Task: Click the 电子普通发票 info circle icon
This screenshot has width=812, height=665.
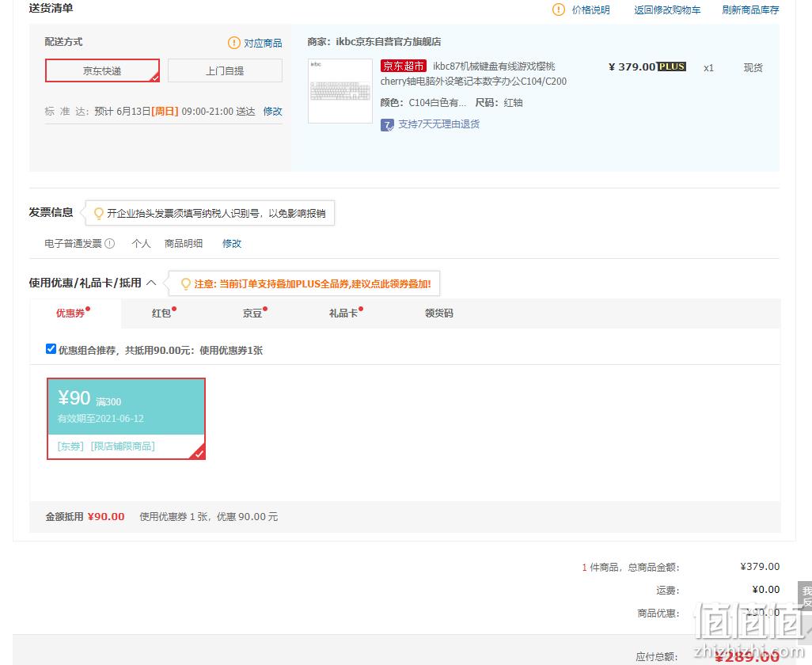Action: coord(110,243)
